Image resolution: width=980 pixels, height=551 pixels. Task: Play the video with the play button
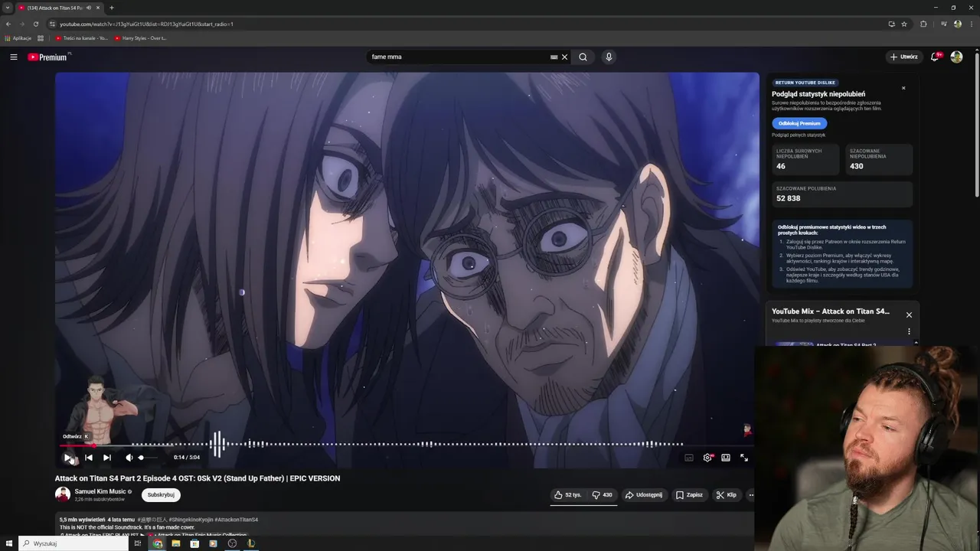pos(68,458)
